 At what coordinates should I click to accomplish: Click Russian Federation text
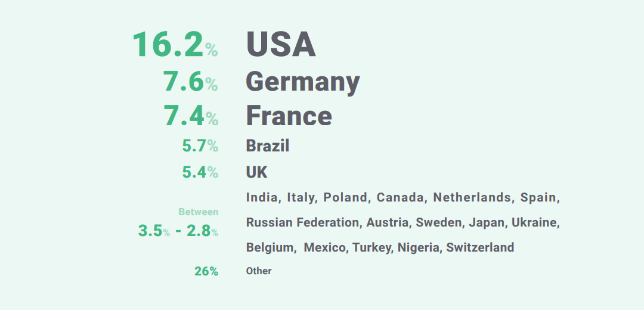303,222
